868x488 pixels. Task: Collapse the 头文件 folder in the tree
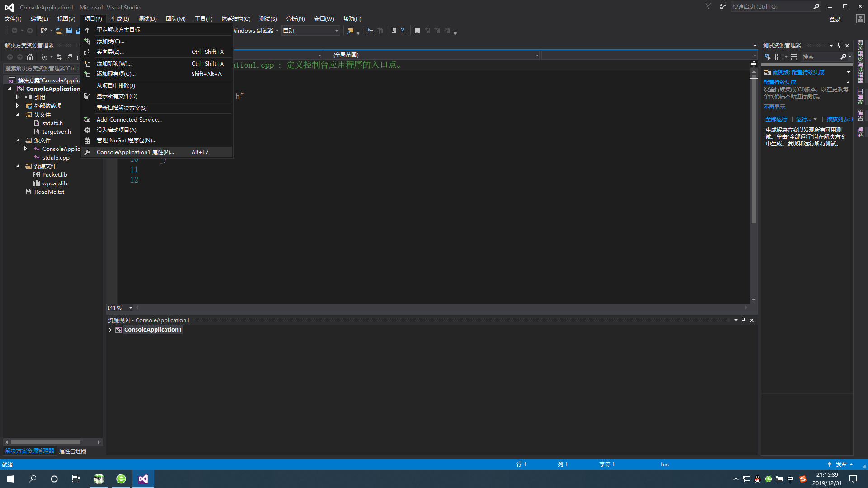pos(18,115)
